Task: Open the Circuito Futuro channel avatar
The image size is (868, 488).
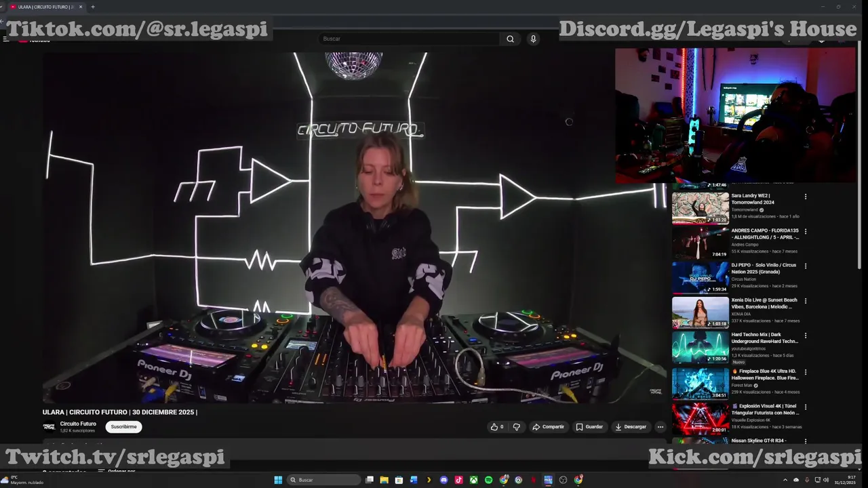Action: pos(49,426)
